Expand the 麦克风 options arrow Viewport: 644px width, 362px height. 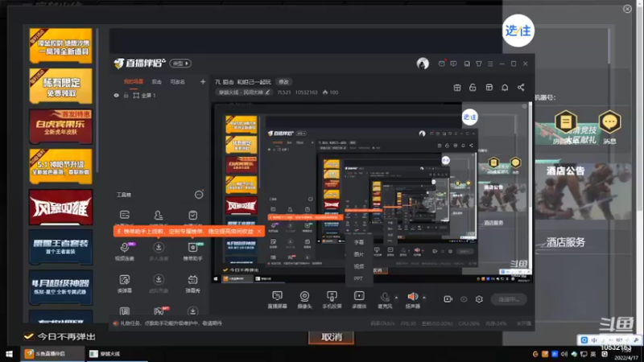coord(396,298)
